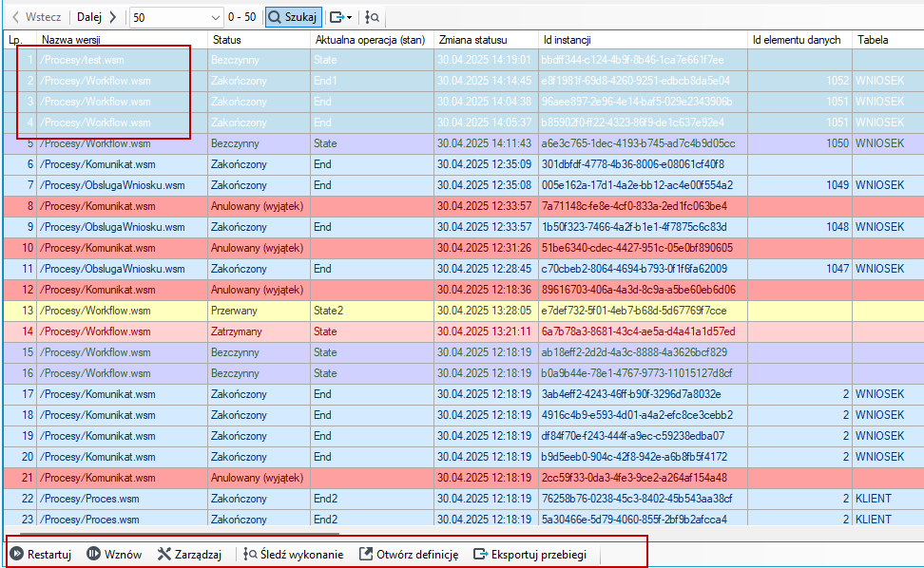This screenshot has height=568, width=924.
Task: Click the Przerwany status cell
Action: pyautogui.click(x=260, y=311)
